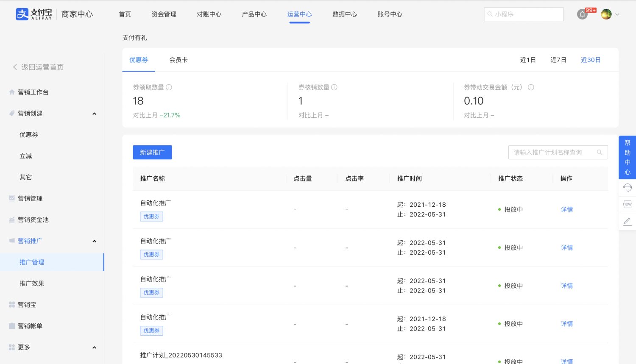Switch to the 优惠券 tab
The image size is (636, 364).
tap(139, 60)
